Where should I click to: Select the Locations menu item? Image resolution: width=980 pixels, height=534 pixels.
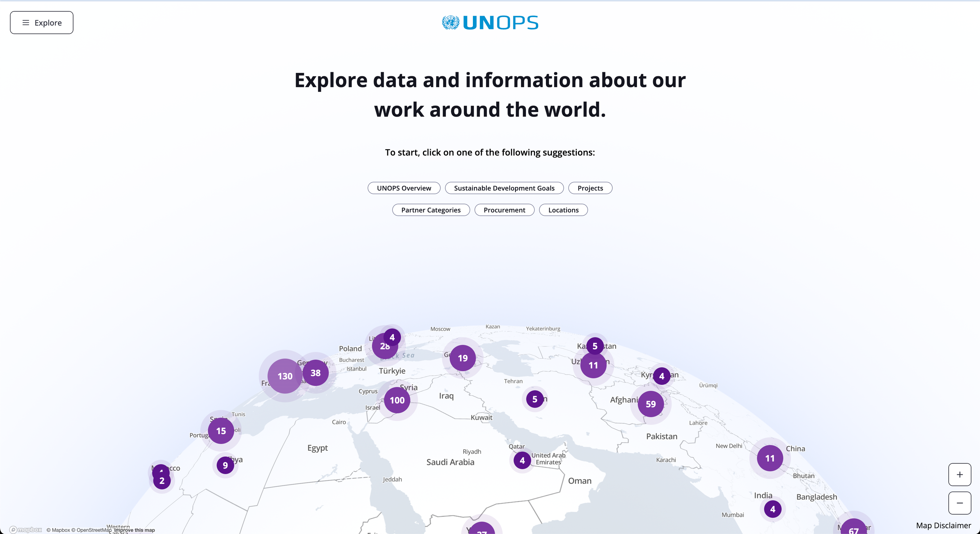coord(563,209)
